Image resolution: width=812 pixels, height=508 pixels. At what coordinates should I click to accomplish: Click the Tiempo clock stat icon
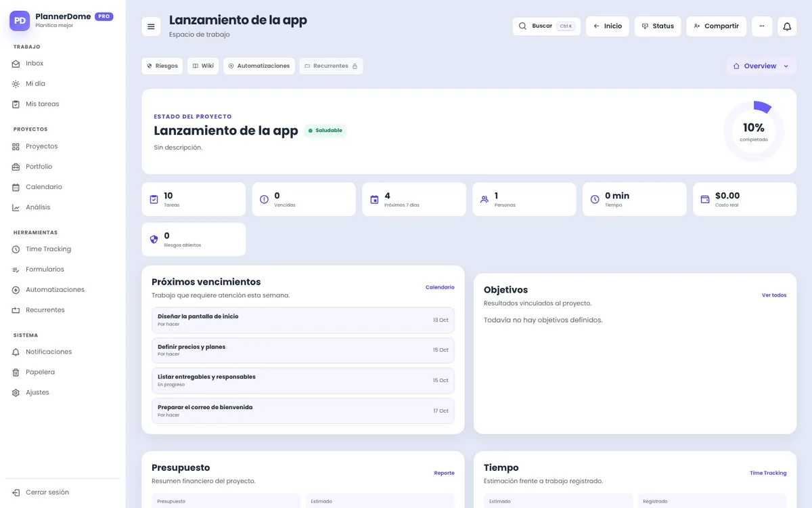tap(595, 199)
